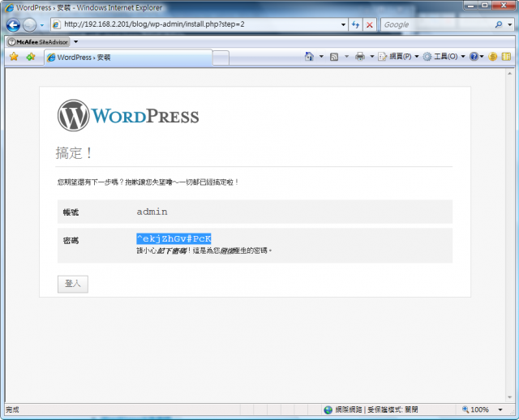Click the admin account name text
519x420 pixels.
pyautogui.click(x=152, y=212)
